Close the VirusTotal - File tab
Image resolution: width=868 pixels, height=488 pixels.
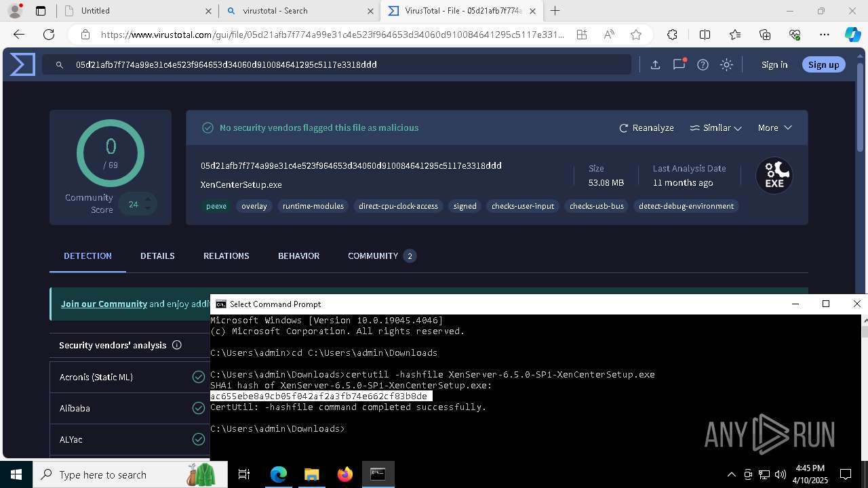(x=533, y=11)
